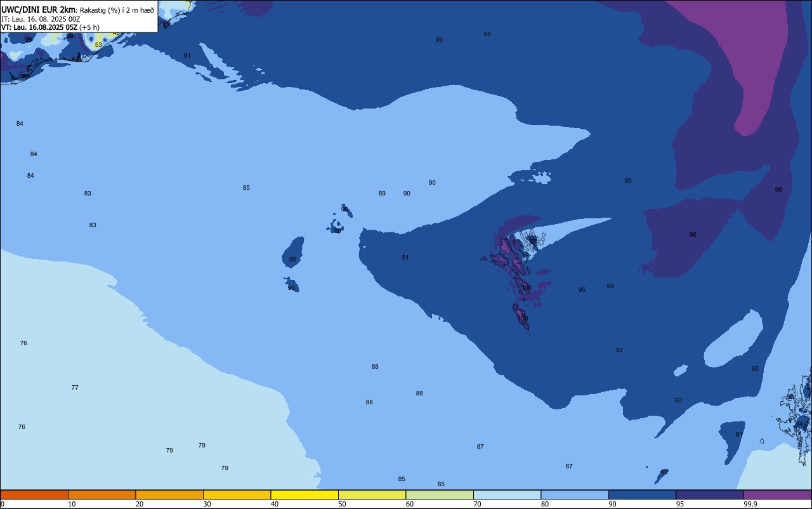Click the valid time line VT: Lau. 16.08.2025 05Z
This screenshot has height=509, width=812.
tap(39, 27)
